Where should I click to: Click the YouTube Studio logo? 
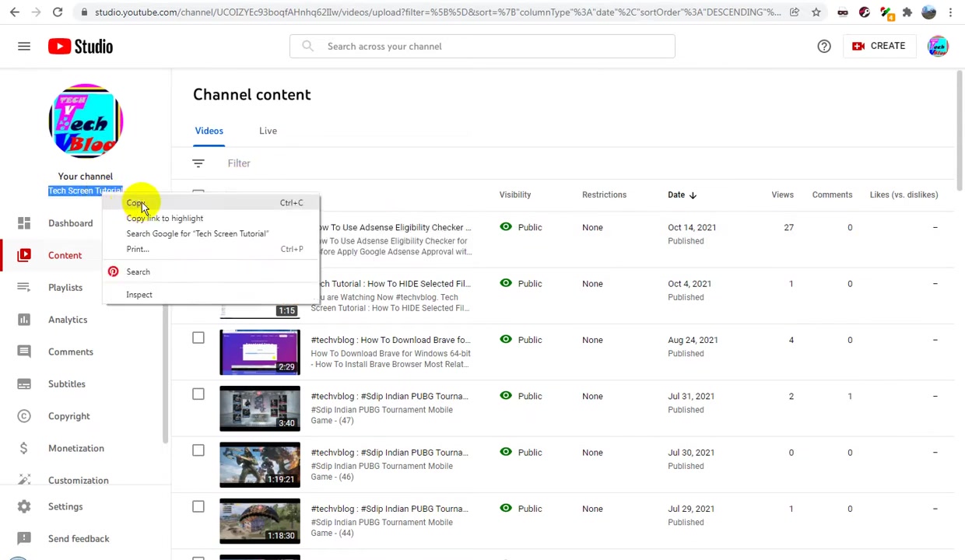click(x=80, y=47)
